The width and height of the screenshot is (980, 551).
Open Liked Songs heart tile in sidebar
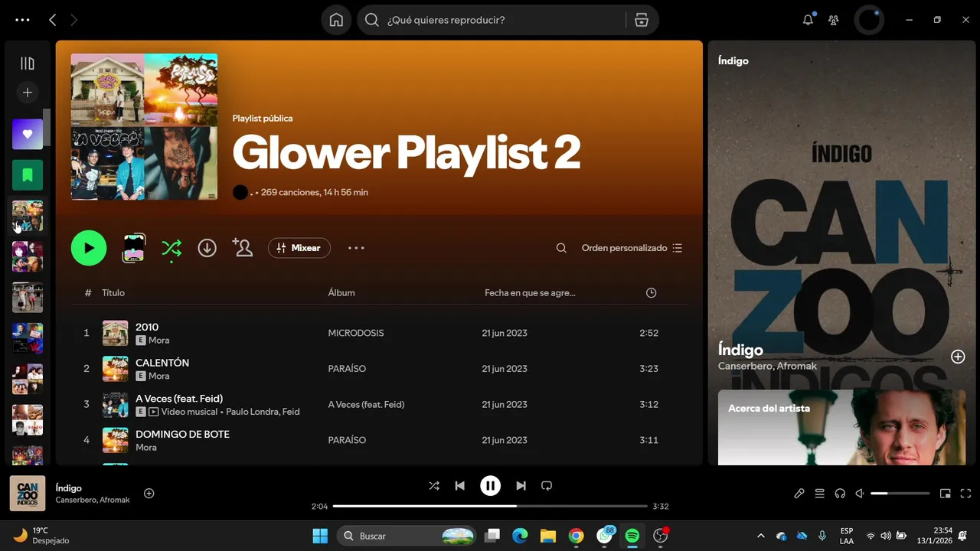point(28,134)
